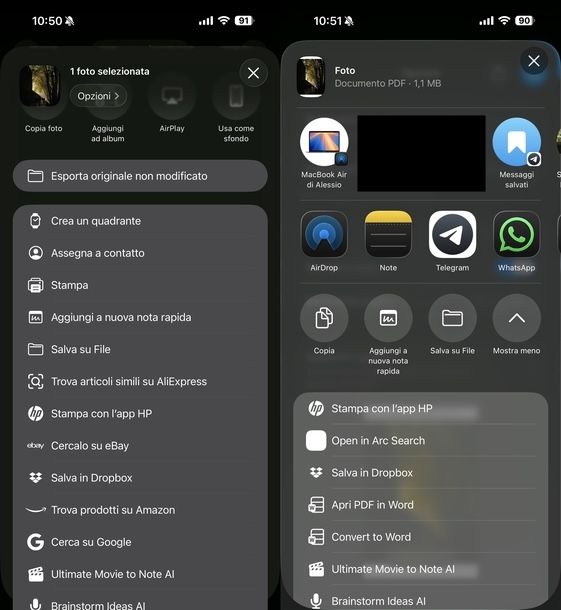Tap Aggiungi a nuova nota rapida round button
This screenshot has width=561, height=610.
click(x=388, y=318)
